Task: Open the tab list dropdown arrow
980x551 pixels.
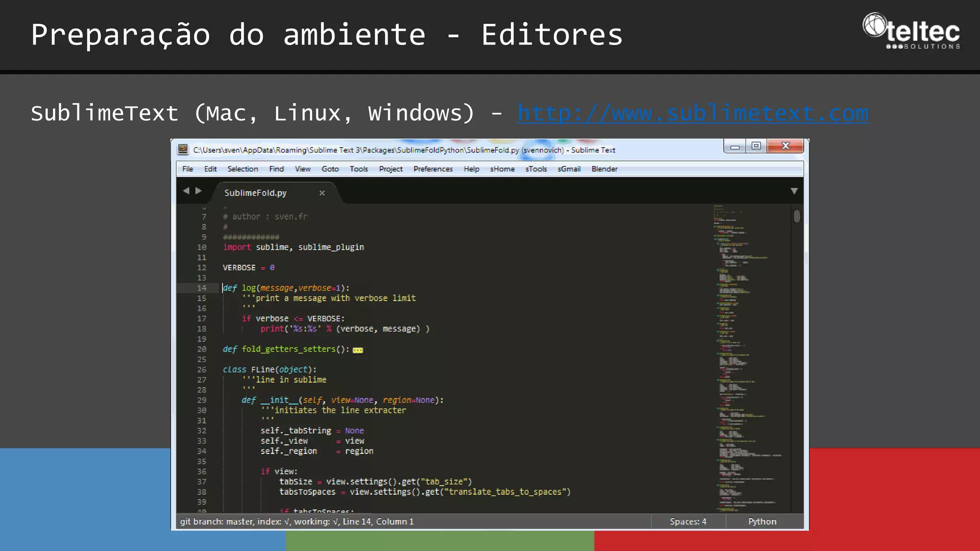Action: click(x=794, y=191)
